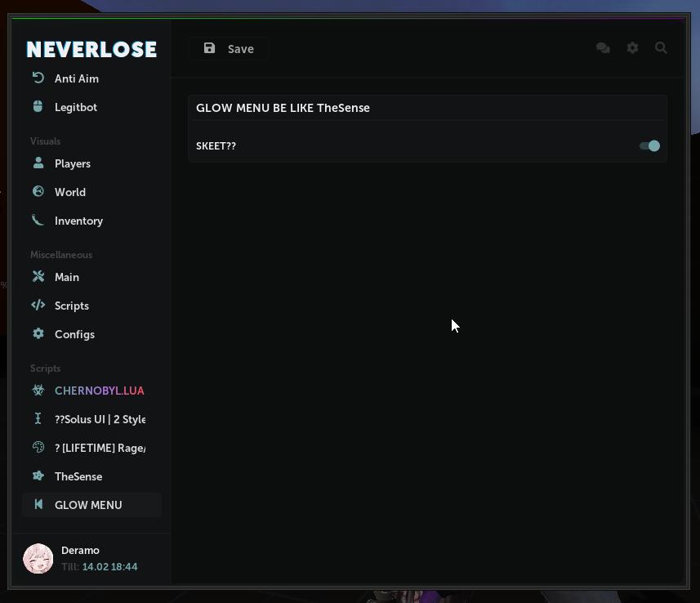Click the Anti Aim arrow icon
This screenshot has height=603, width=700.
[x=38, y=78]
